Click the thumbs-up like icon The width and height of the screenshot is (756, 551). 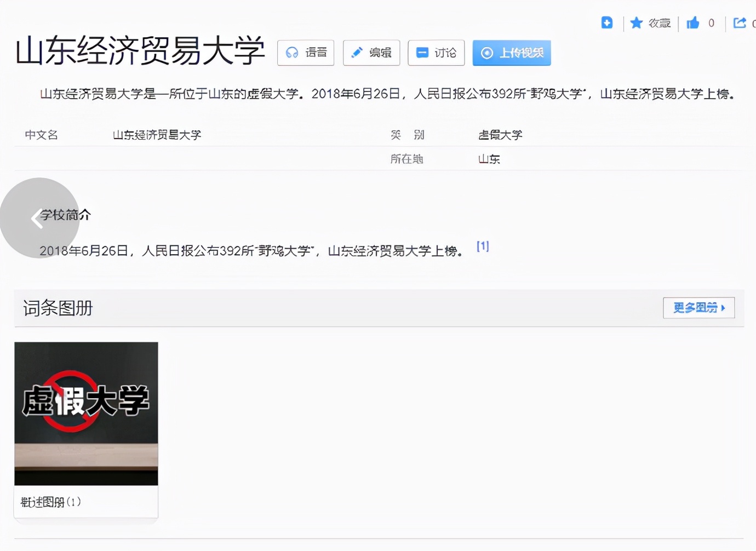693,23
